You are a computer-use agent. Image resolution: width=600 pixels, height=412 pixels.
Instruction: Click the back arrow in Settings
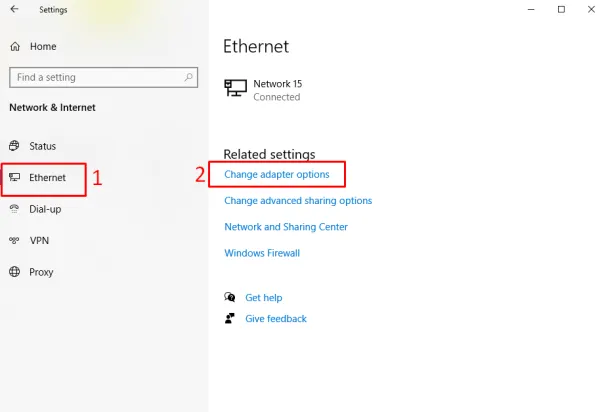tap(14, 10)
